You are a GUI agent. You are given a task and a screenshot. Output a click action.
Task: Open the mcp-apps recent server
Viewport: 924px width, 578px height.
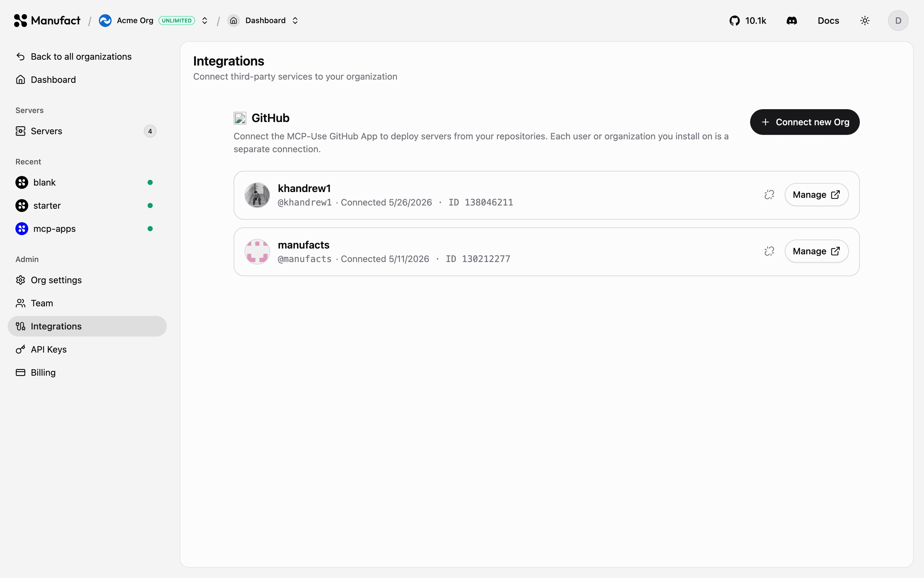click(87, 229)
